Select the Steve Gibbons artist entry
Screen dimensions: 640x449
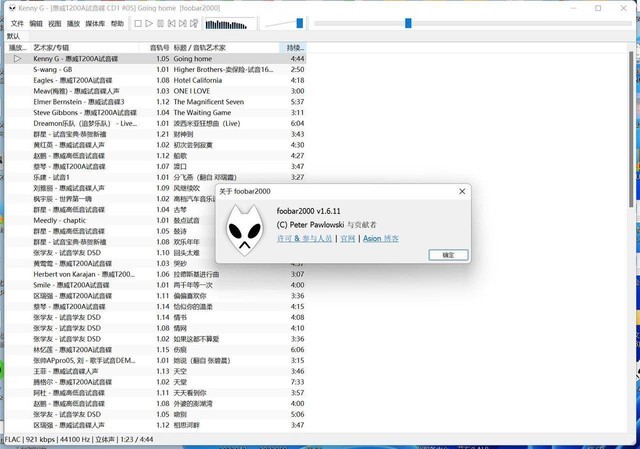click(x=85, y=113)
